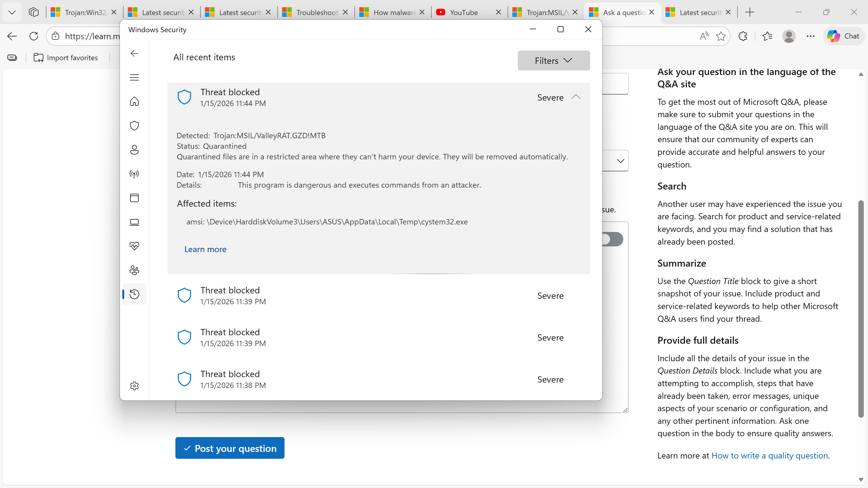Open App & browser control
The height and width of the screenshot is (488, 868).
134,198
